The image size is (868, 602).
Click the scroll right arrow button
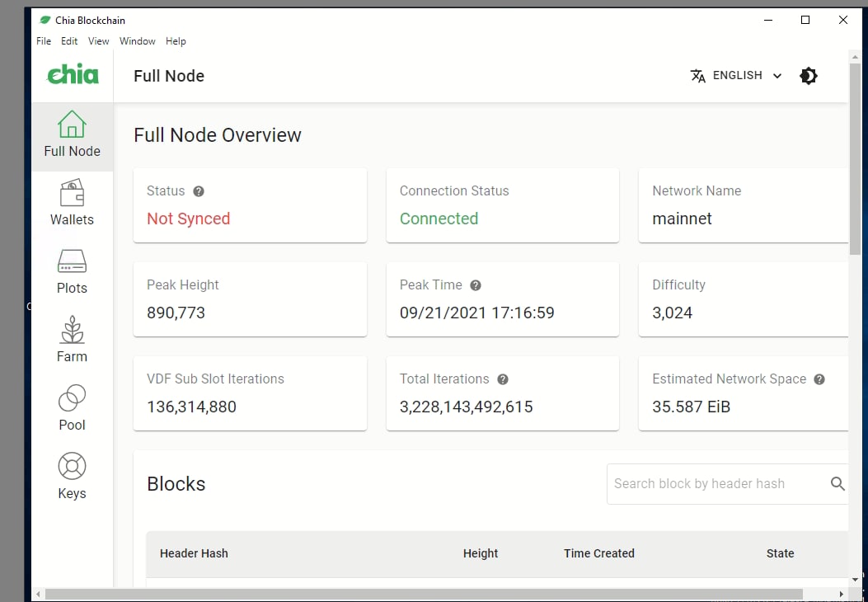pyautogui.click(x=842, y=595)
